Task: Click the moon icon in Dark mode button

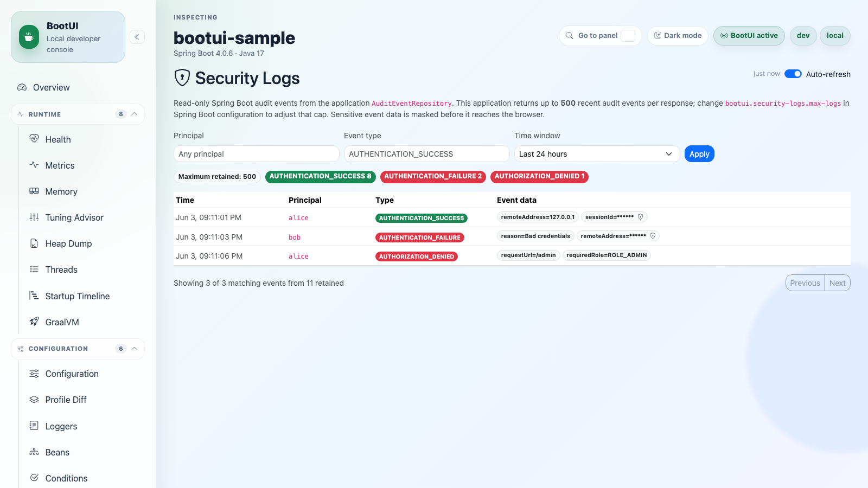Action: (x=658, y=36)
